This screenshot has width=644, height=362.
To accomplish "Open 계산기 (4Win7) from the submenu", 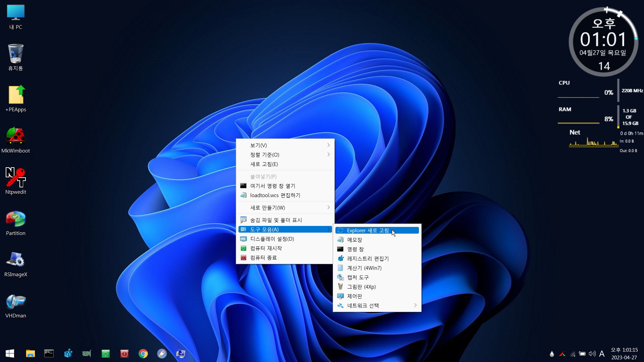I will point(377,268).
